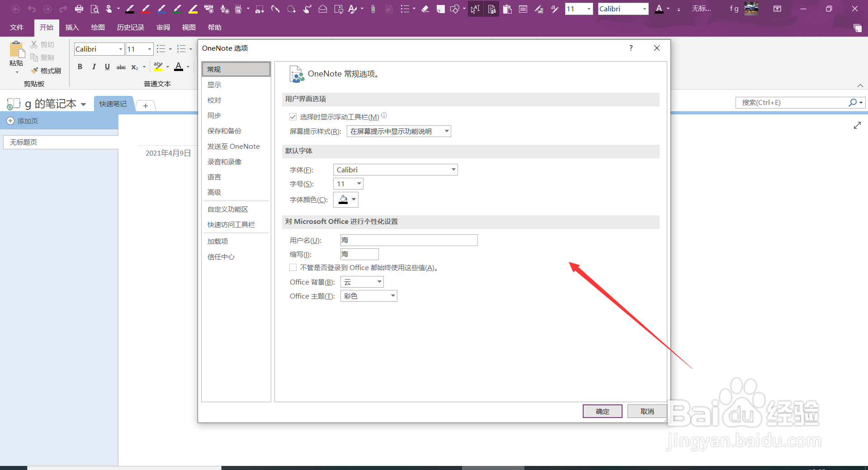Screen dimensions: 868x470
Task: Click the 确定 OK button
Action: [603, 411]
